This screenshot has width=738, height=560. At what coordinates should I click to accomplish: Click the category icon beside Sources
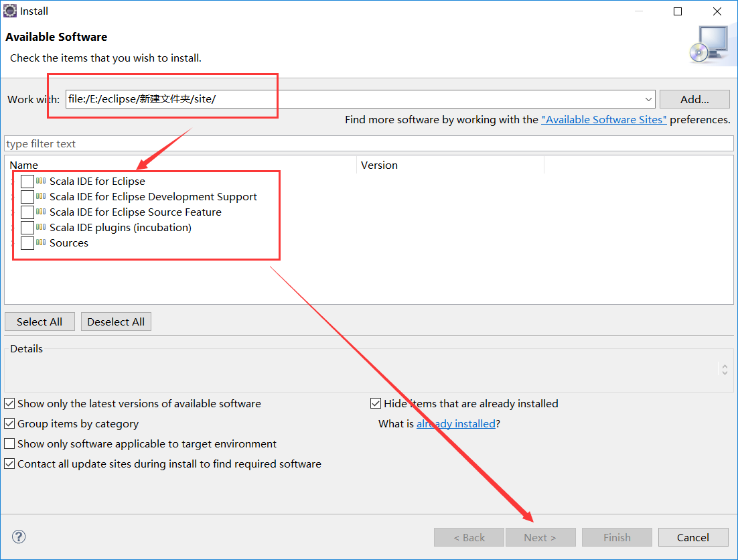pyautogui.click(x=41, y=243)
